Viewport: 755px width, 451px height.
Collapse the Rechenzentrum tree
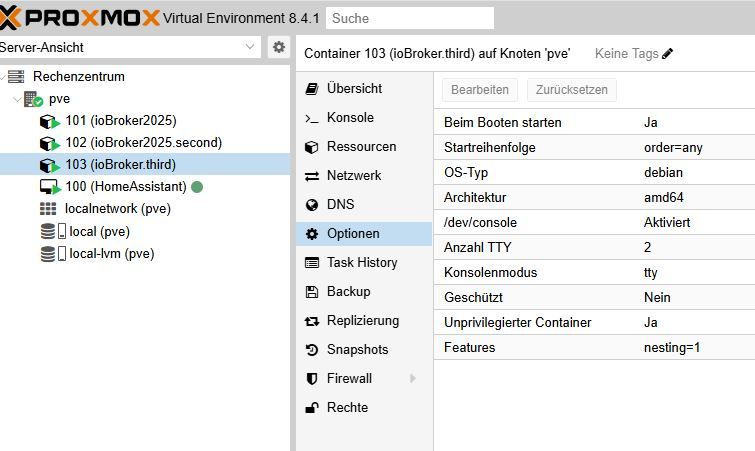[x=4, y=77]
